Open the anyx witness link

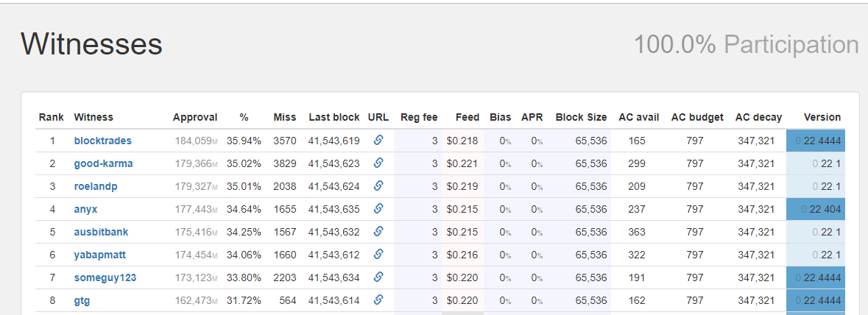coord(86,209)
